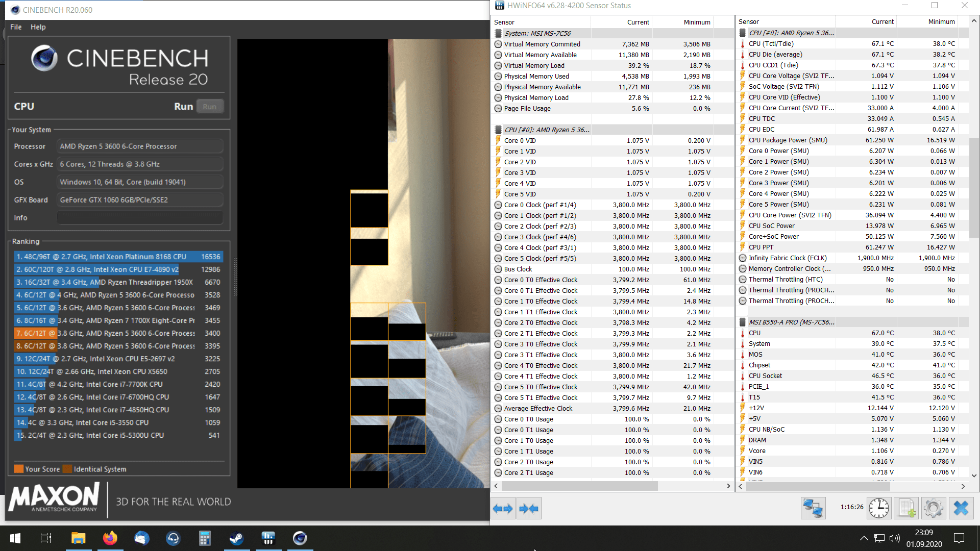This screenshot has height=551, width=980.
Task: Select the Page File Usage sensor row
Action: [612, 109]
